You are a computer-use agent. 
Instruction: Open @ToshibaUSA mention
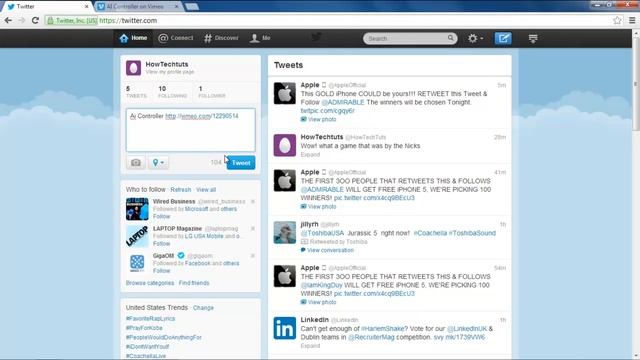322,233
